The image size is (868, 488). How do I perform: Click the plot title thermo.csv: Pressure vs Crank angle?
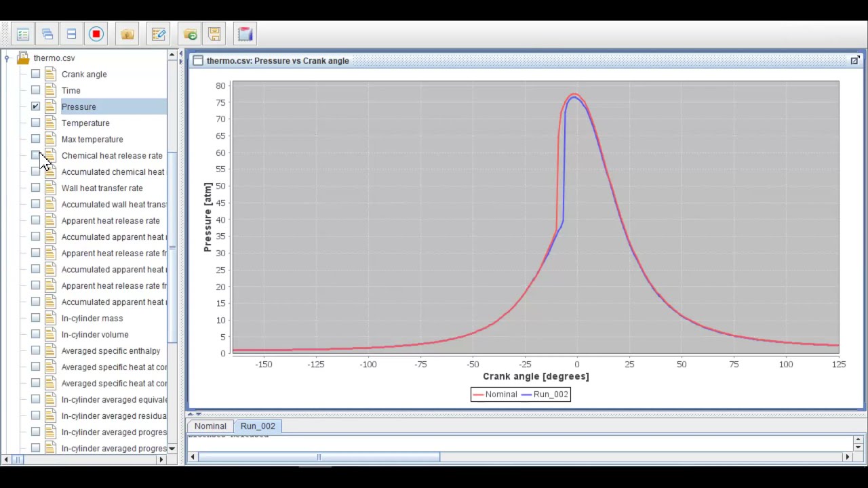point(278,60)
